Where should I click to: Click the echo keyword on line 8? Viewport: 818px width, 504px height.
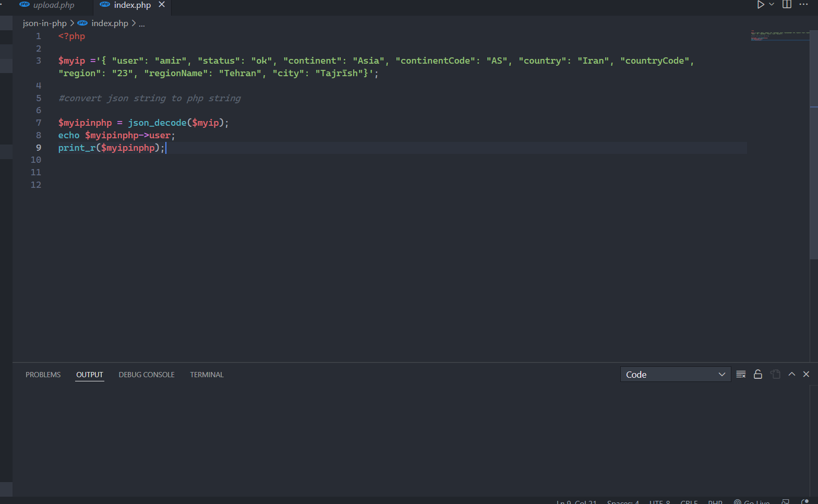(69, 135)
